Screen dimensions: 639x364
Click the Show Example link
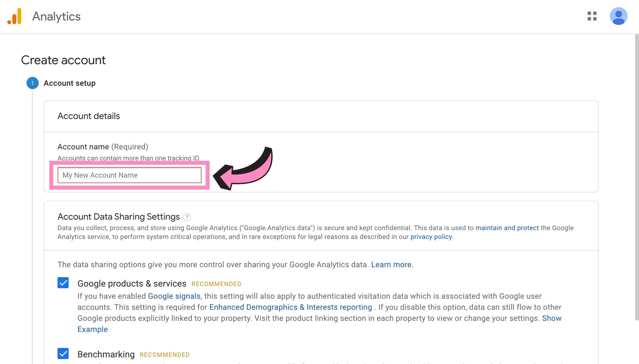pyautogui.click(x=552, y=318)
